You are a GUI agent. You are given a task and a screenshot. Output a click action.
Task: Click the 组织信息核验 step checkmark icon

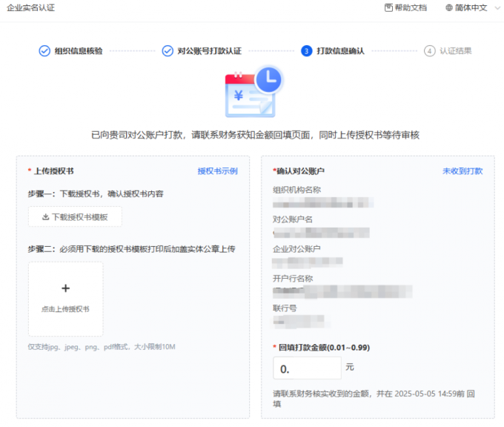[x=44, y=51]
